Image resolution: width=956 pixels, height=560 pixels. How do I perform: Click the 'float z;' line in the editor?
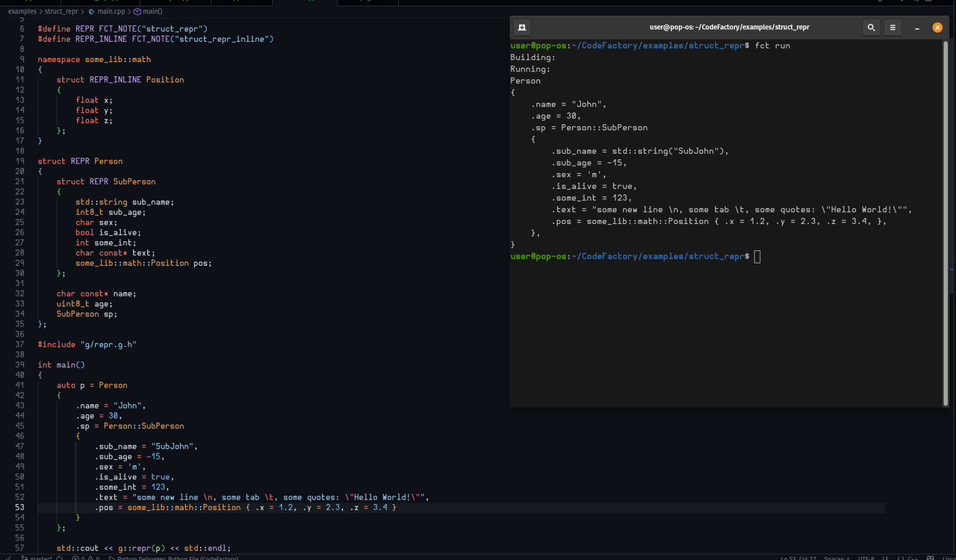94,120
